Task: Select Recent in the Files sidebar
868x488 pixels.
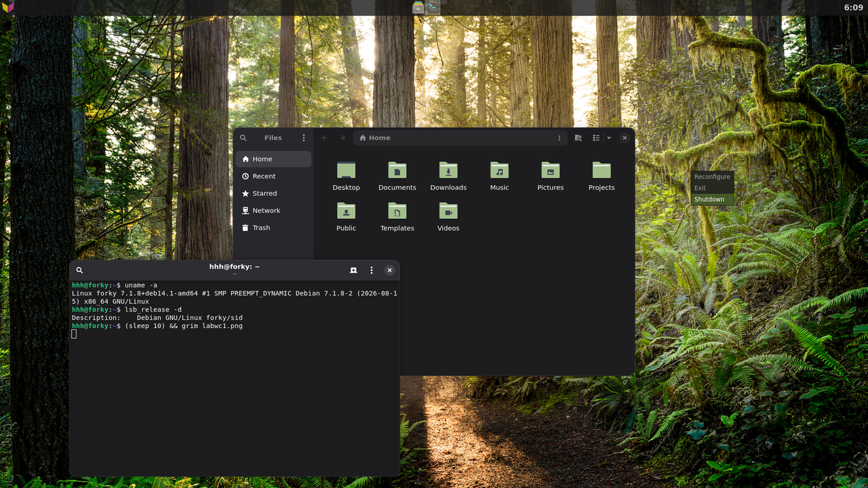Action: (x=273, y=176)
